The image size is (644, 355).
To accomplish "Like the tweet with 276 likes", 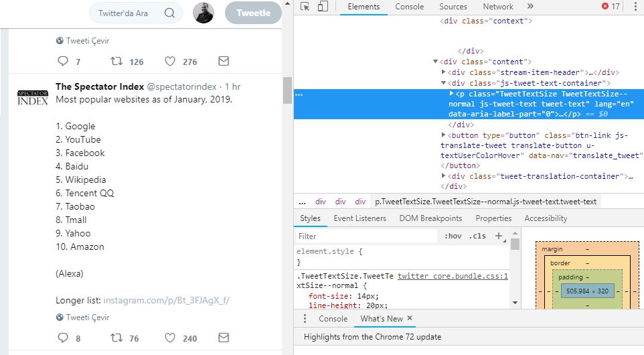I will (170, 61).
